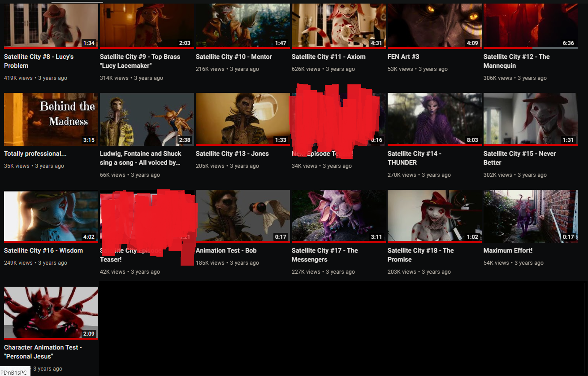Open the Satellite City #14 - THUNDER thumbnail

[435, 119]
